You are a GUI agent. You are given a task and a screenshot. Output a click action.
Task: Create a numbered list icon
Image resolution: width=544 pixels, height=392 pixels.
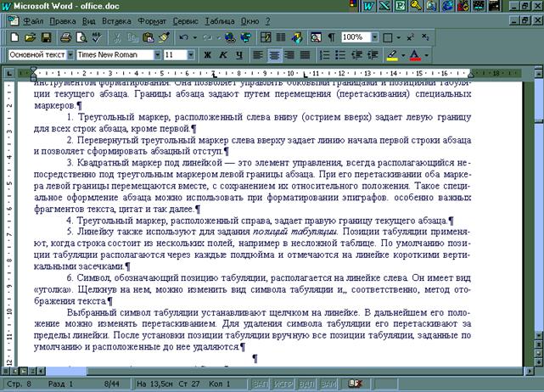click(325, 55)
